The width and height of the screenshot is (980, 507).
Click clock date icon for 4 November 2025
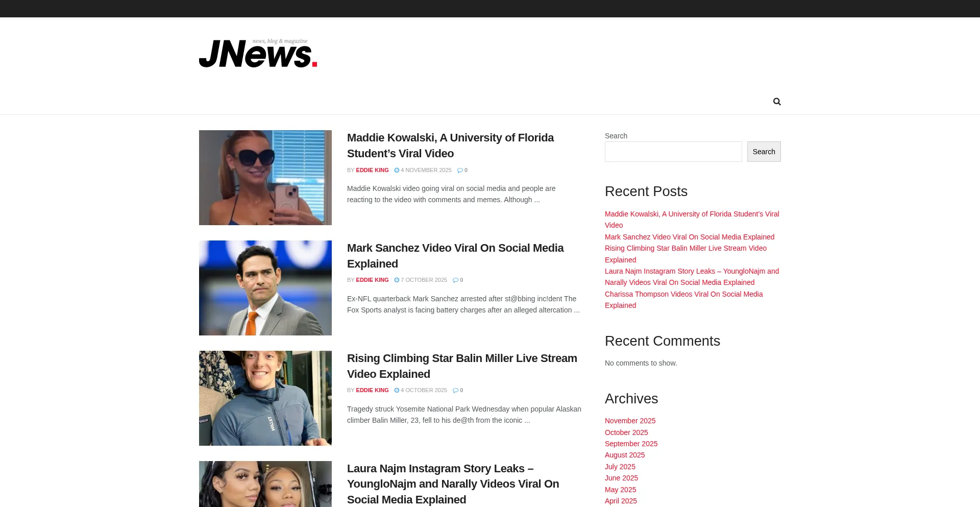pos(397,170)
